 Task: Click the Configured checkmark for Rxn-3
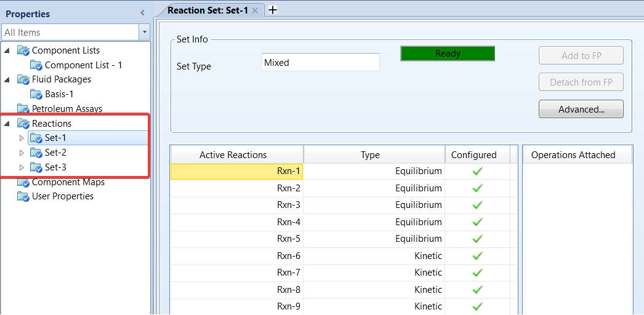(x=477, y=205)
